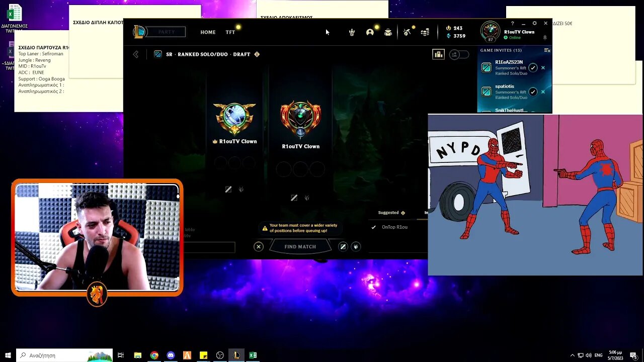644x362 pixels.
Task: Open Sticky Notes from taskbar
Action: 204,355
